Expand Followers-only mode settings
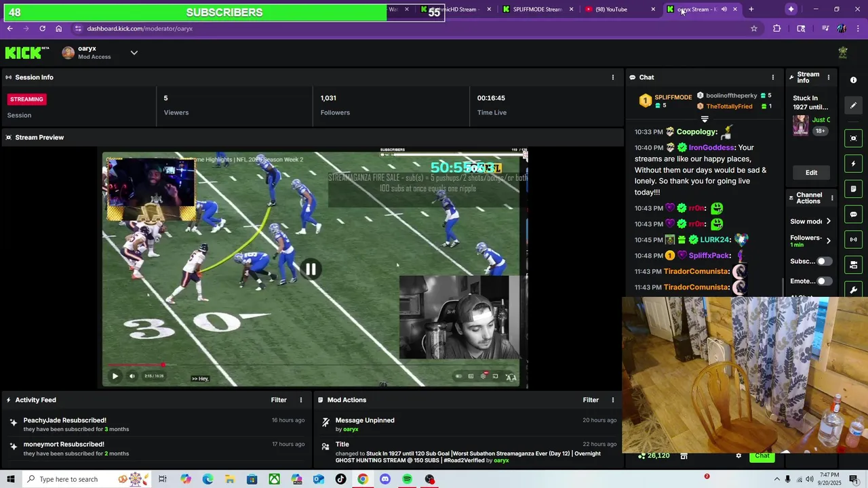868x488 pixels. tap(828, 241)
